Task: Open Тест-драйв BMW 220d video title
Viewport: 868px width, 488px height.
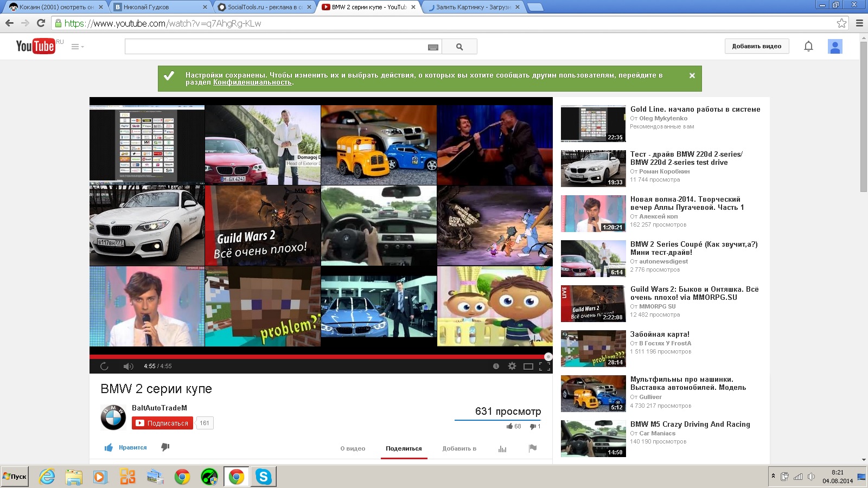Action: 686,158
